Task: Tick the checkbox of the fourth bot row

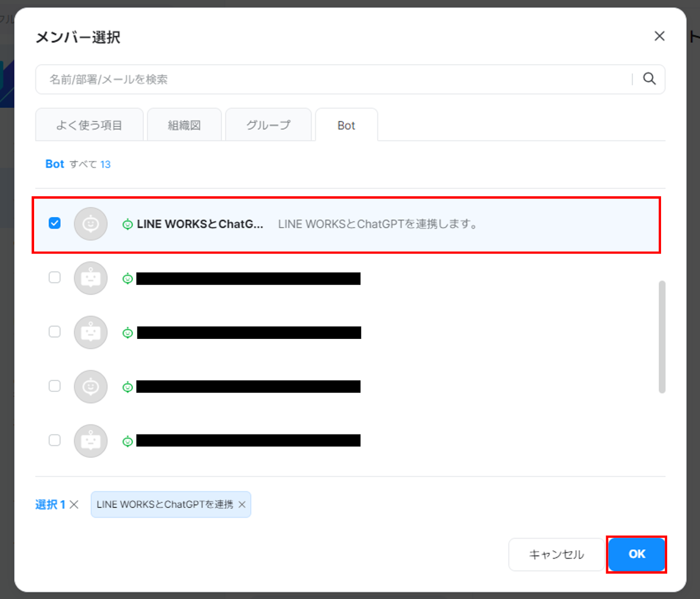Action: [55, 386]
